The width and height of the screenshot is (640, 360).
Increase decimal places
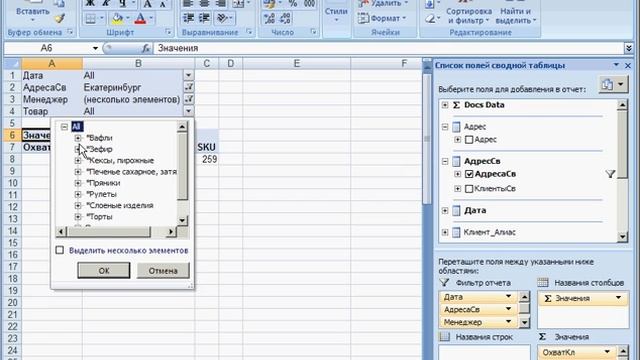pyautogui.click(x=270, y=18)
